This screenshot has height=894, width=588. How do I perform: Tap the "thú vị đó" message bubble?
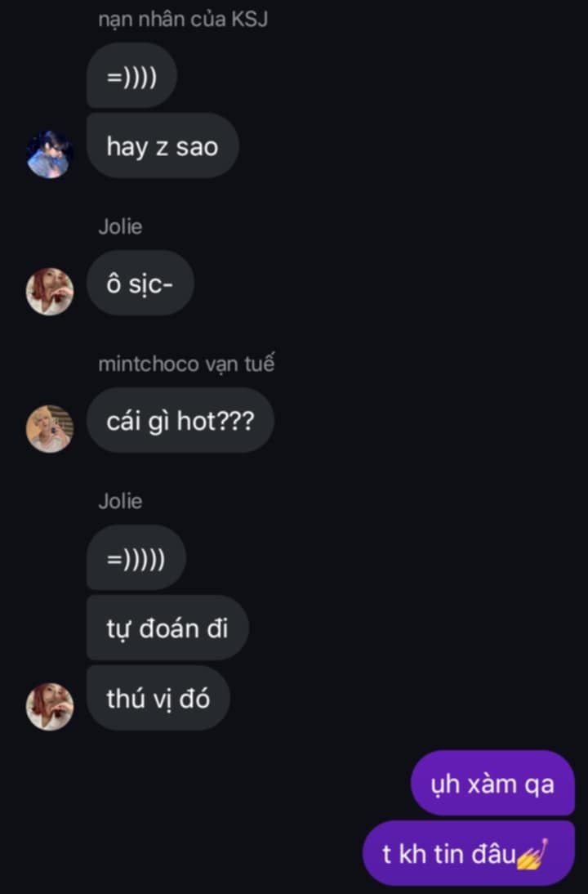tap(158, 698)
